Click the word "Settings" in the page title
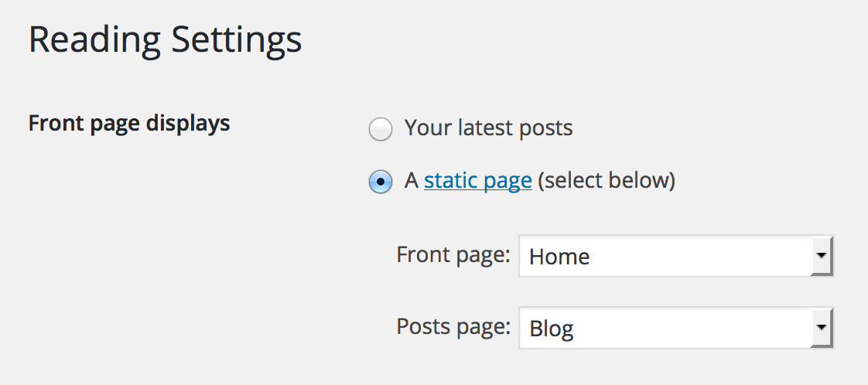The image size is (868, 385). [236, 40]
